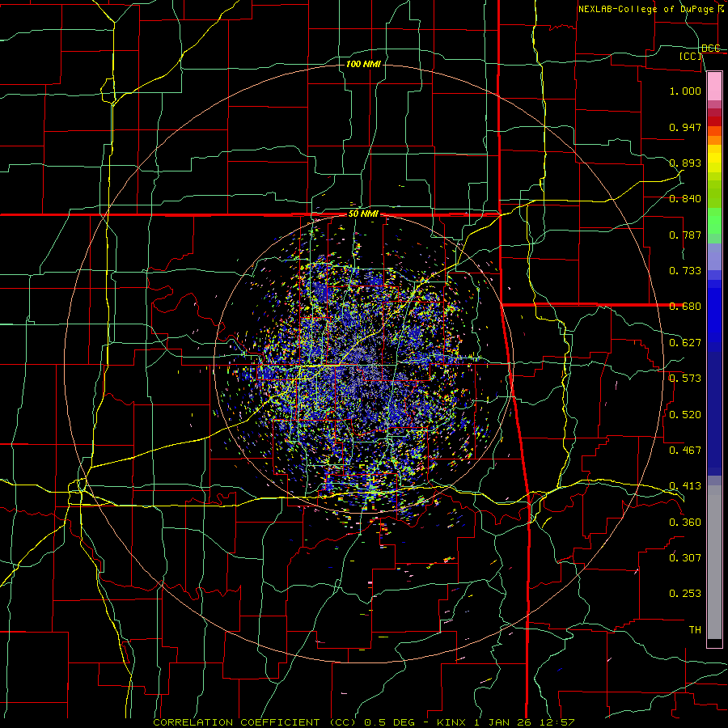Click the 50 NMI range ring label
The image size is (728, 728).
click(363, 214)
